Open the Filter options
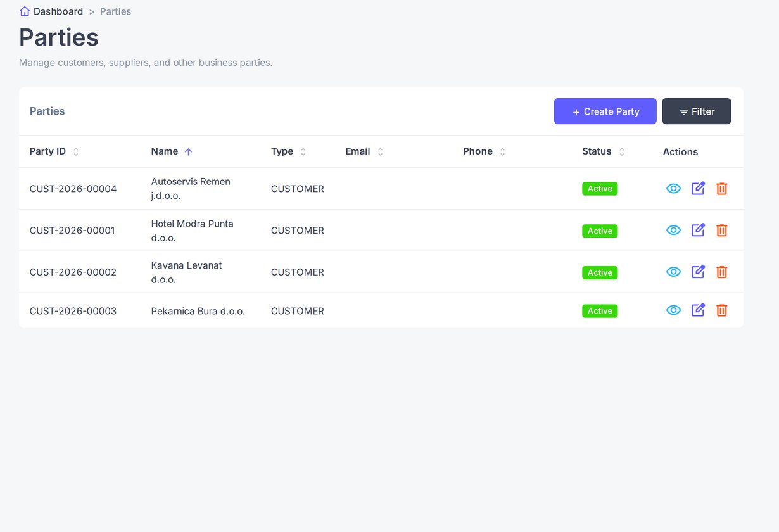The height and width of the screenshot is (532, 779). tap(697, 111)
